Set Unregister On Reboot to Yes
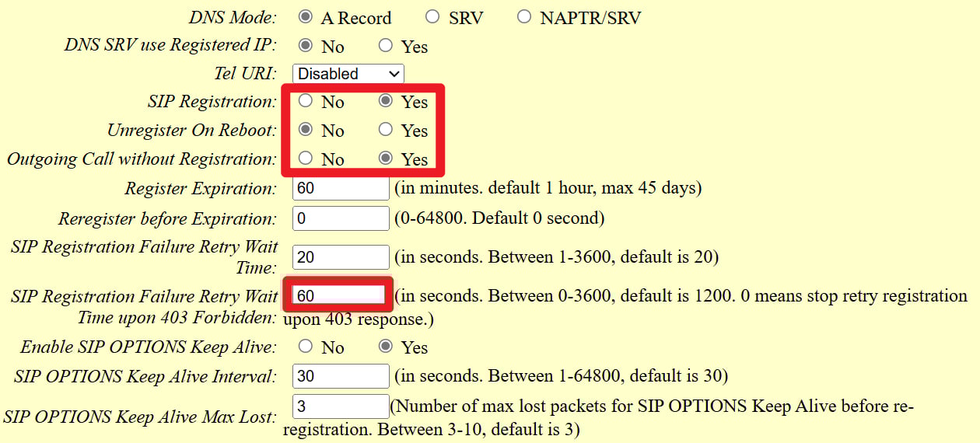The width and height of the screenshot is (980, 443). click(385, 129)
